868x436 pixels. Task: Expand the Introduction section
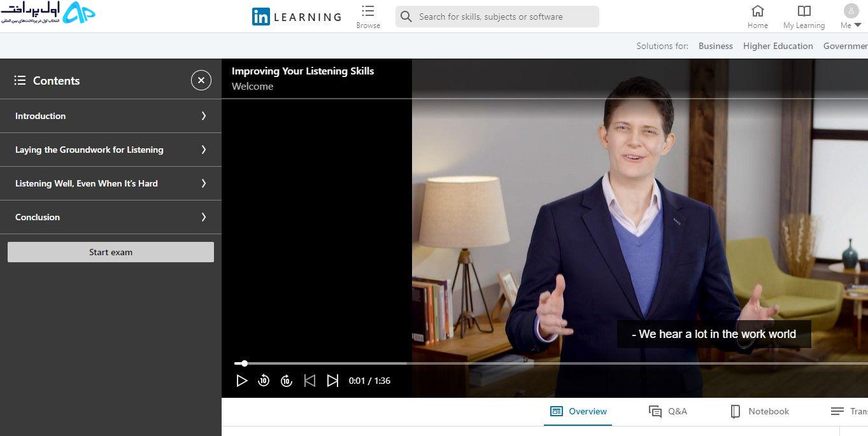pyautogui.click(x=111, y=116)
